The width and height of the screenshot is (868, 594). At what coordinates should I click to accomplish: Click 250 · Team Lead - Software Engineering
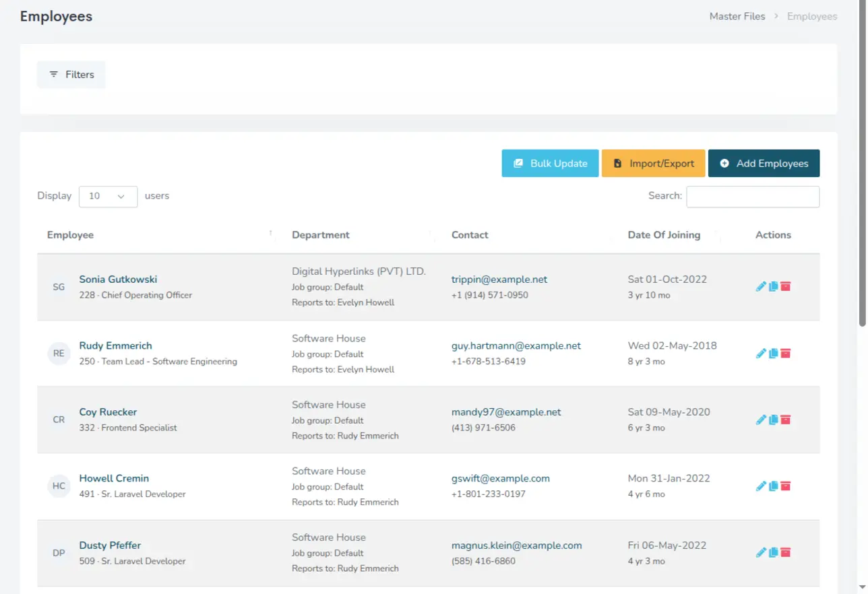point(158,362)
